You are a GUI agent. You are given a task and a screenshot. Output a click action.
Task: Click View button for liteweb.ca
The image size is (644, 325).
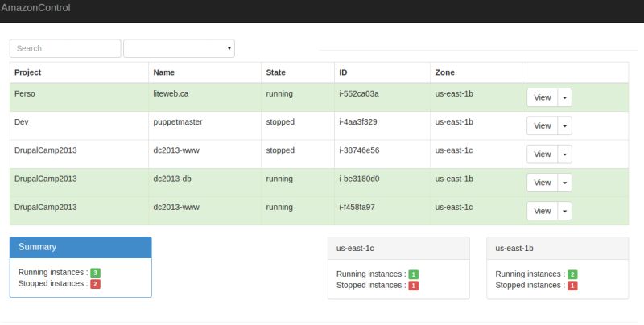(542, 97)
